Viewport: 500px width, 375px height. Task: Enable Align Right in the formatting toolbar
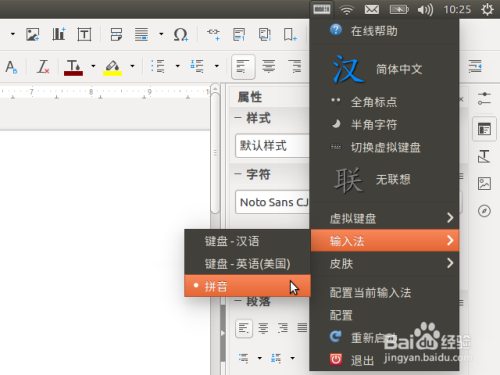point(295,66)
